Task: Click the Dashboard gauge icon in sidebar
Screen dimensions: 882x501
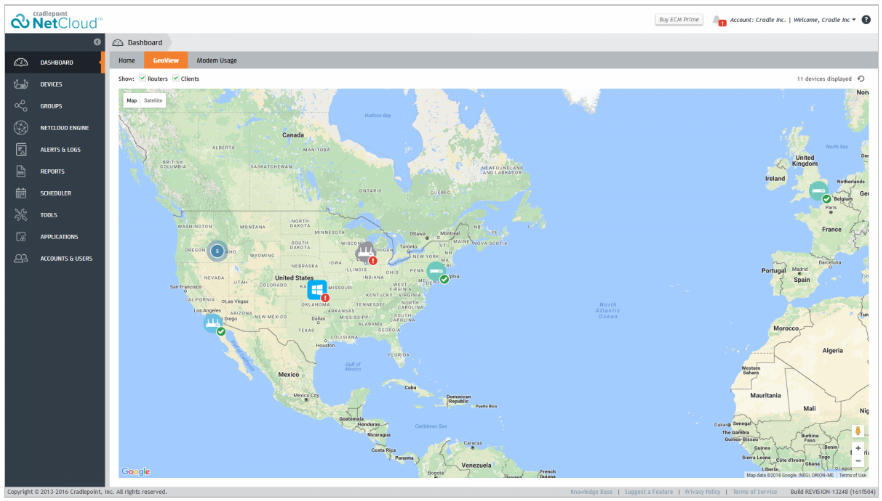Action: [x=21, y=62]
